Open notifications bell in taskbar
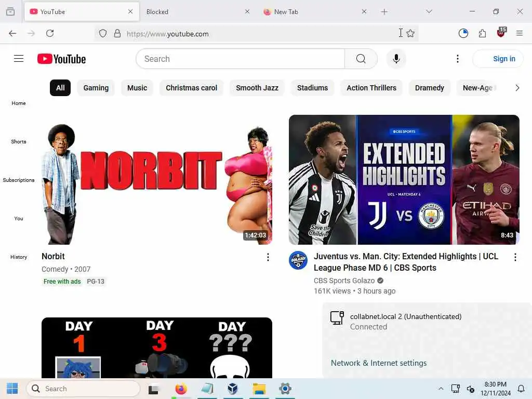This screenshot has width=532, height=399. pyautogui.click(x=521, y=389)
